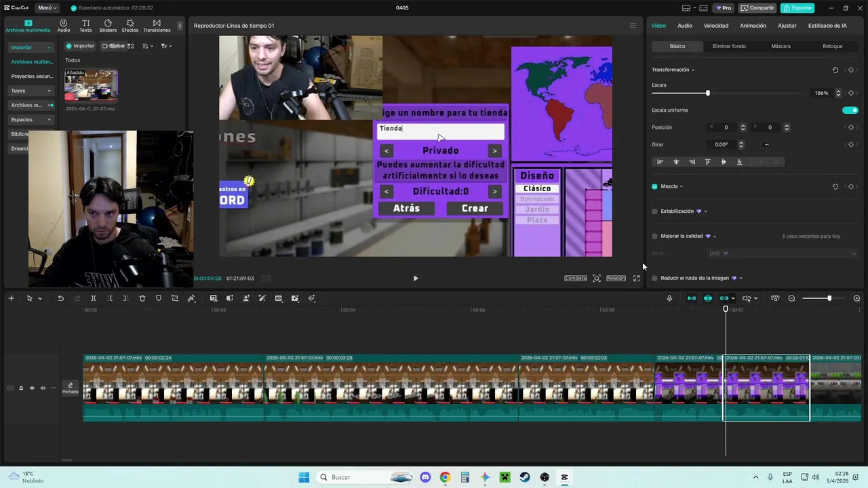
Task: Open the Menú dropdown
Action: tap(47, 8)
